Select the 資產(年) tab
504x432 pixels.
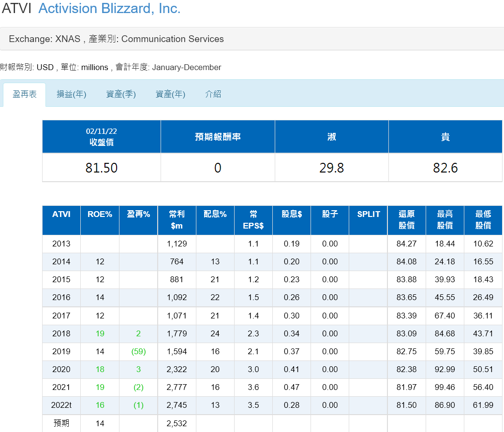pyautogui.click(x=170, y=94)
